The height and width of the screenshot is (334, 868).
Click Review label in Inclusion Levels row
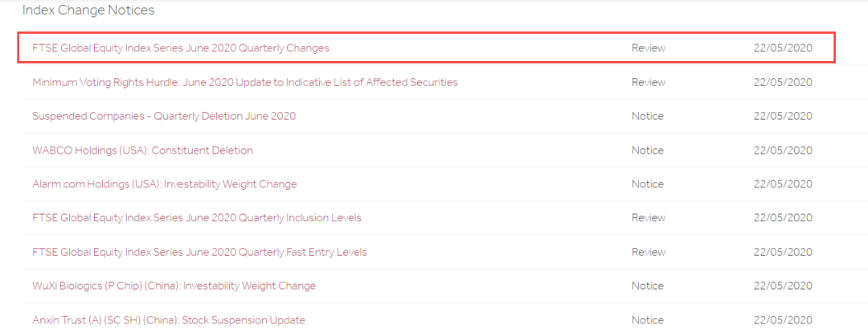click(649, 217)
